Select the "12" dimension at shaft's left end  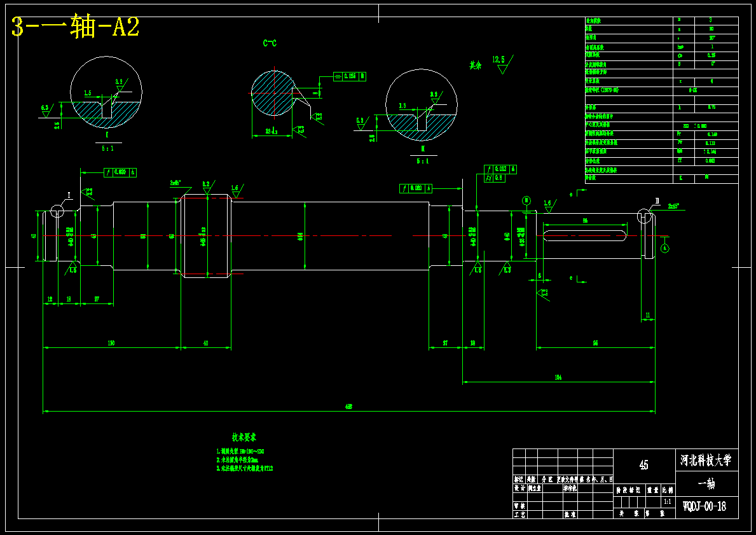coord(50,300)
